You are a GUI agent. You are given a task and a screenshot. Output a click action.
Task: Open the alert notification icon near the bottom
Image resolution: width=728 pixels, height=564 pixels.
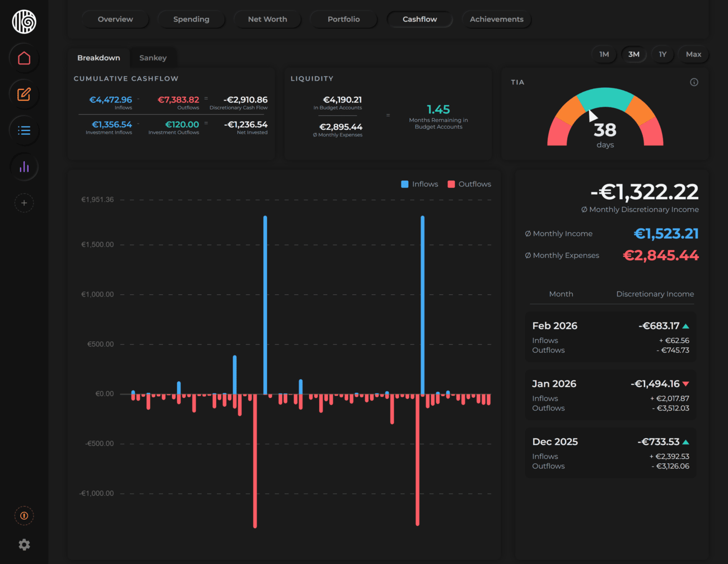(24, 515)
